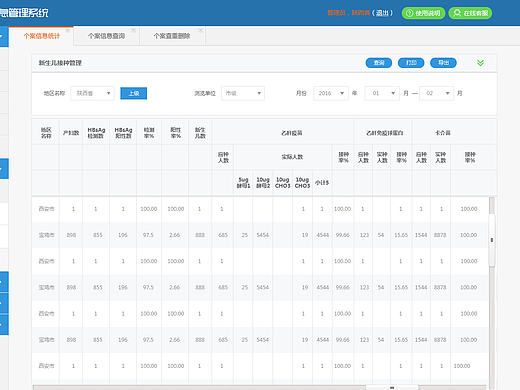The height and width of the screenshot is (390, 520).
Task: Switch to the 个案信息查询 tab
Action: coord(106,36)
